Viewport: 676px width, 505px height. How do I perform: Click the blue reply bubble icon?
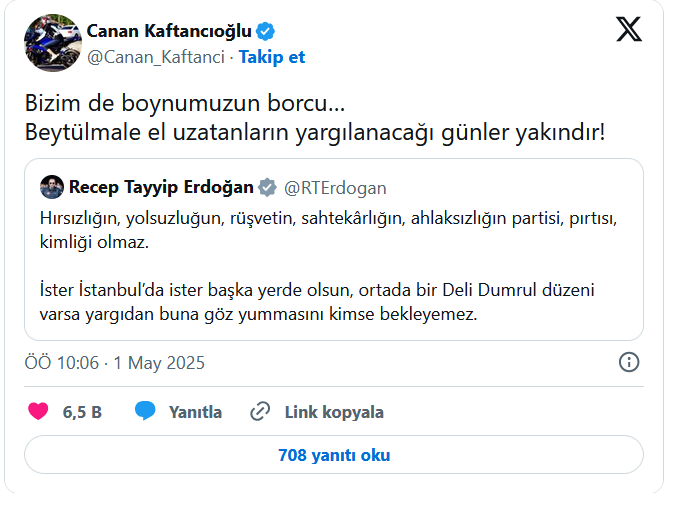(x=146, y=411)
